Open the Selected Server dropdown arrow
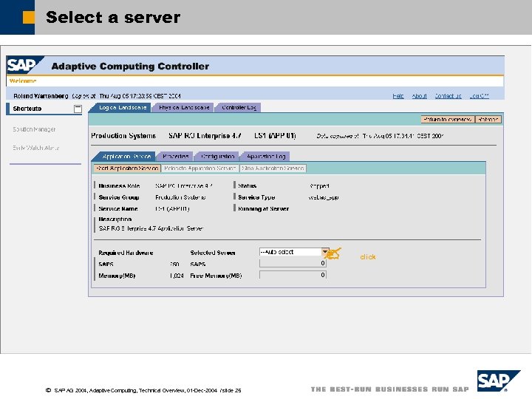The width and height of the screenshot is (532, 399). (325, 252)
